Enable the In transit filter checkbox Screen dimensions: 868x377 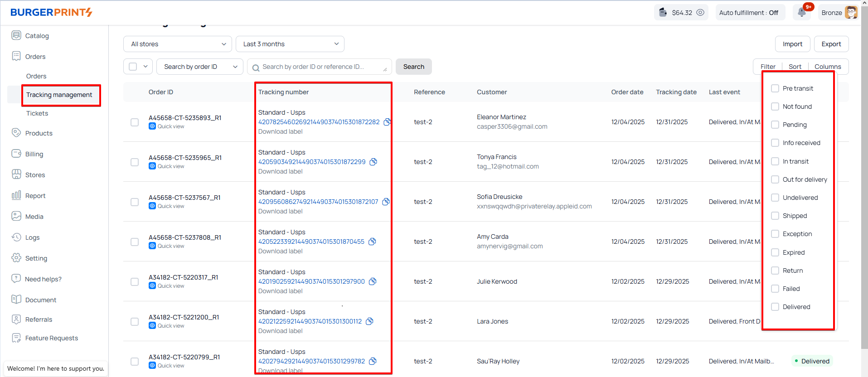[775, 161]
